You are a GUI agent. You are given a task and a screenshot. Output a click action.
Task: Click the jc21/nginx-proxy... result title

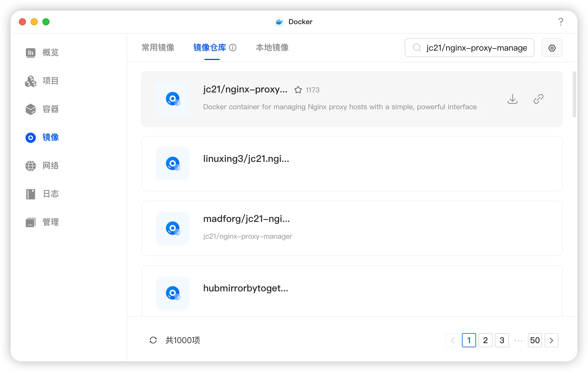click(x=245, y=89)
